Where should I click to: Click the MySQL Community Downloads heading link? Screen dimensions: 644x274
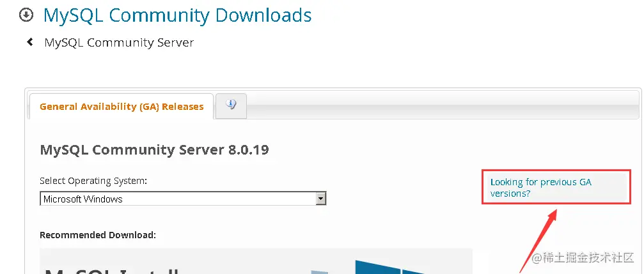pyautogui.click(x=177, y=15)
